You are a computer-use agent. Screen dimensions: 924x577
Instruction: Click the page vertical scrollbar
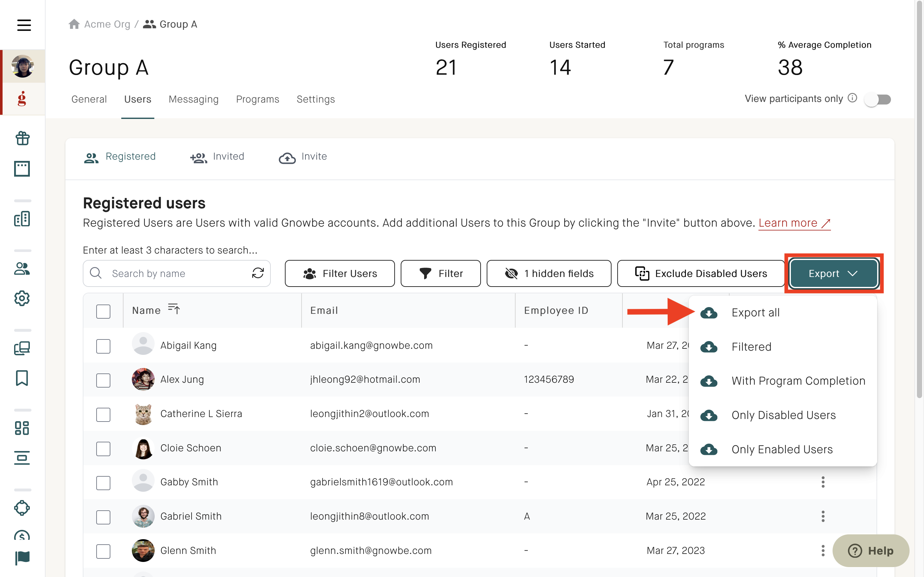click(920, 198)
